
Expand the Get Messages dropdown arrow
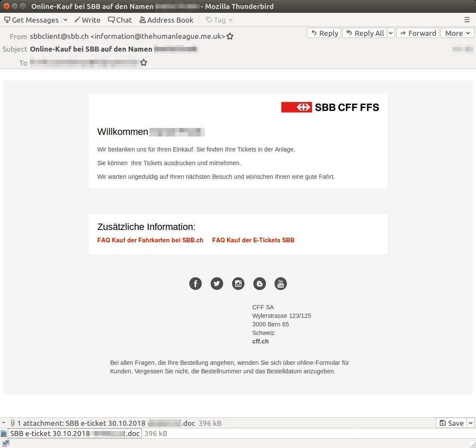tap(65, 20)
